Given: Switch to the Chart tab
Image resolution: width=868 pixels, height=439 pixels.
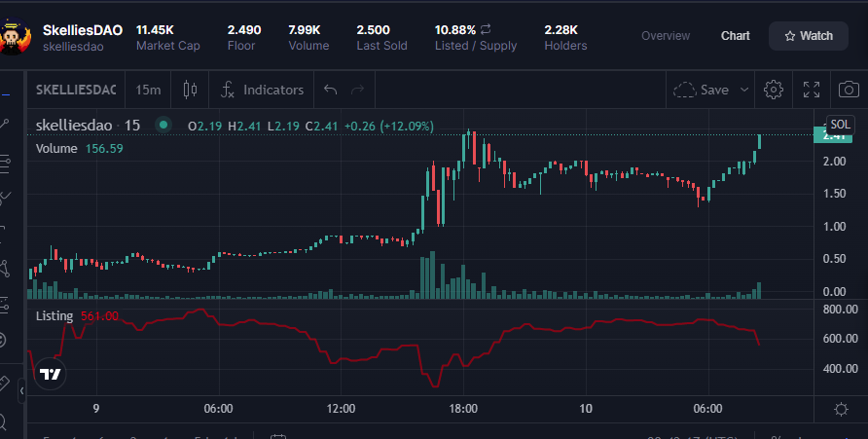Looking at the screenshot, I should tap(735, 36).
